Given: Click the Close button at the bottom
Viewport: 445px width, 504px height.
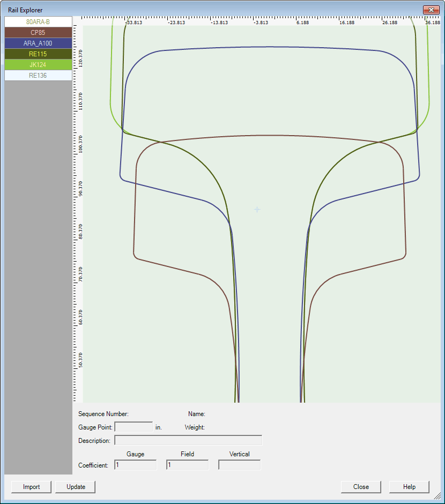Looking at the screenshot, I should coord(361,487).
